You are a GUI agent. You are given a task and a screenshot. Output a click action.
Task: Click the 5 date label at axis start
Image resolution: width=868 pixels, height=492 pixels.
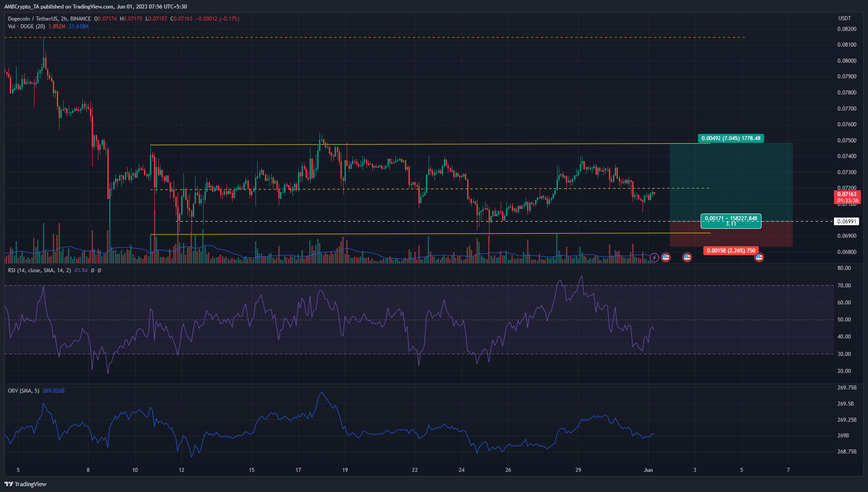18,470
